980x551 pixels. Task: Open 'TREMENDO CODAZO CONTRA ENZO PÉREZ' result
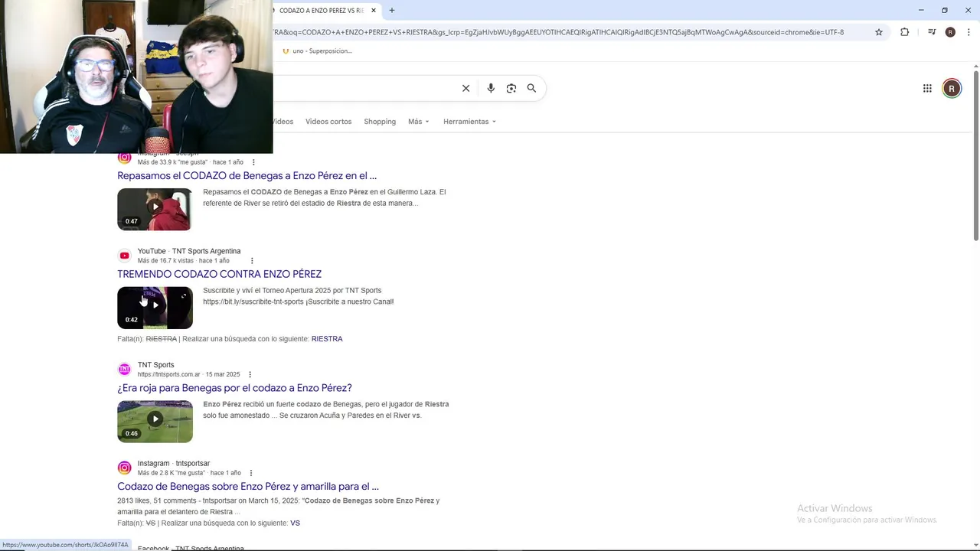[219, 274]
